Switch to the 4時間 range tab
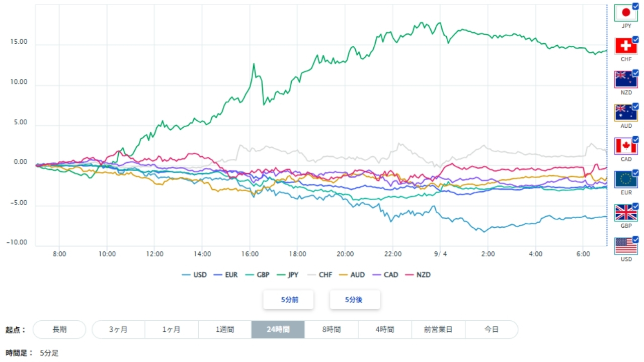The width and height of the screenshot is (644, 362). click(385, 330)
